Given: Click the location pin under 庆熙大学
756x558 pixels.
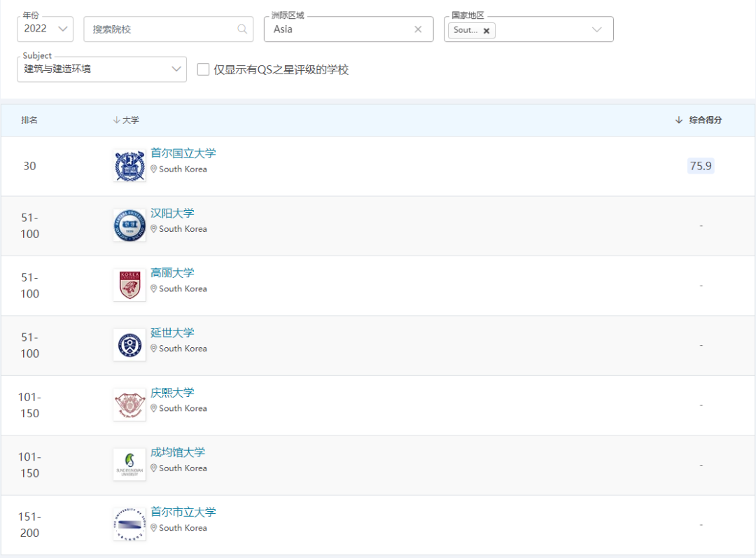Looking at the screenshot, I should pos(154,408).
